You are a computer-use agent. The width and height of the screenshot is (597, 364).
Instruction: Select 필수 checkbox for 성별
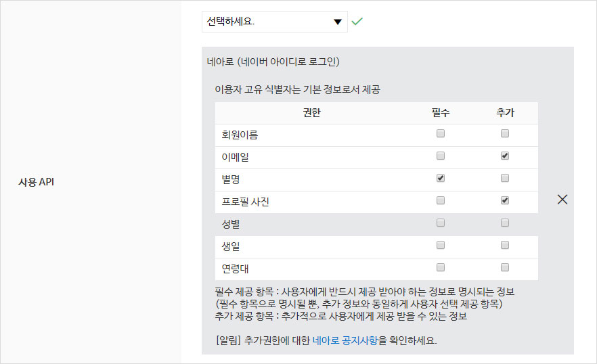point(441,223)
